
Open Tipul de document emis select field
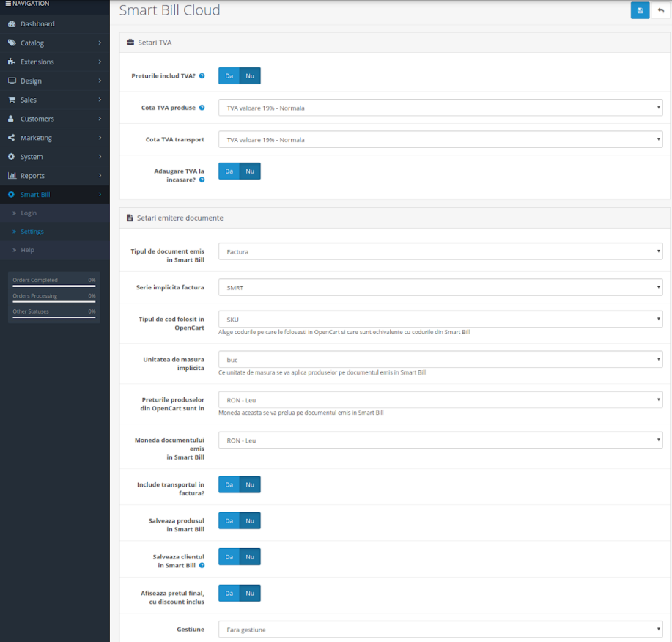pyautogui.click(x=440, y=251)
